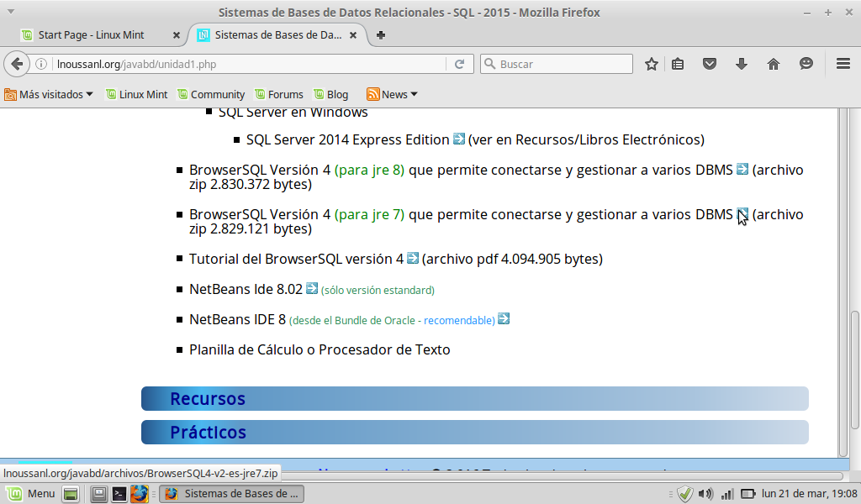Open the new tab plus button
Viewport: 861px width, 504px height.
point(381,35)
